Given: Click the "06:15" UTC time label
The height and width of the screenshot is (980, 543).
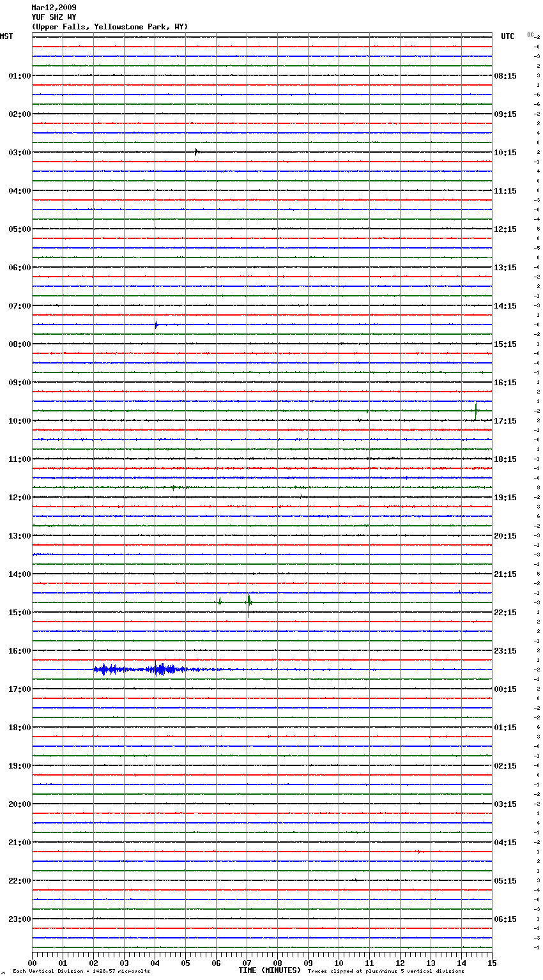Looking at the screenshot, I should (505, 919).
